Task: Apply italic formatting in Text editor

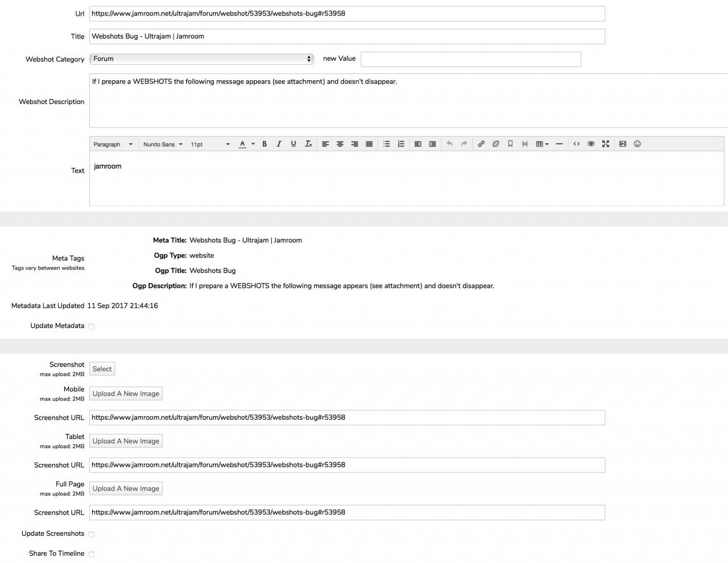Action: click(279, 144)
